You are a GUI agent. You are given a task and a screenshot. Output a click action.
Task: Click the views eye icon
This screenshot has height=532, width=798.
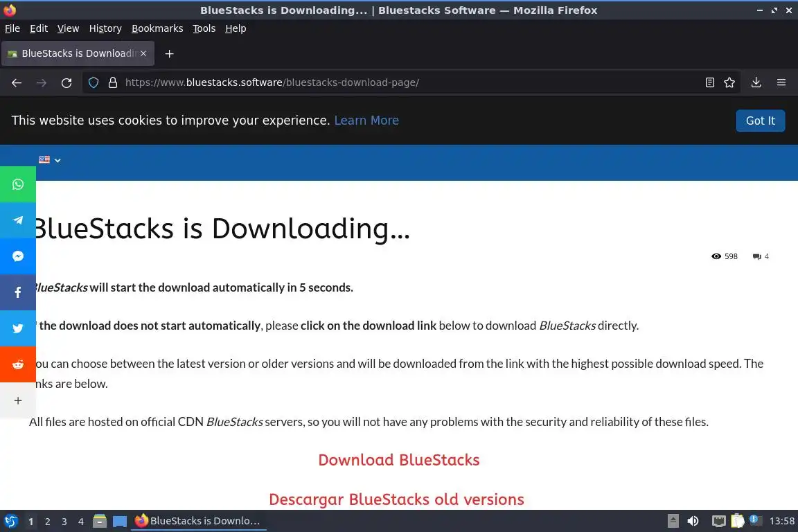click(x=716, y=256)
